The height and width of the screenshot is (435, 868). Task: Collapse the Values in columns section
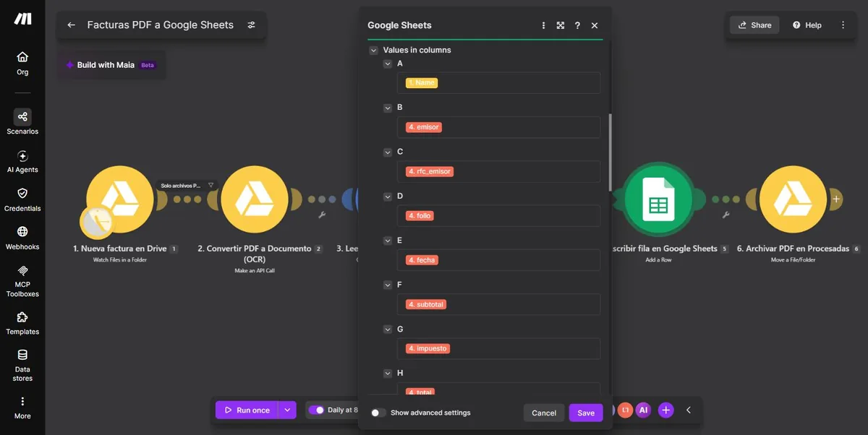(x=373, y=50)
